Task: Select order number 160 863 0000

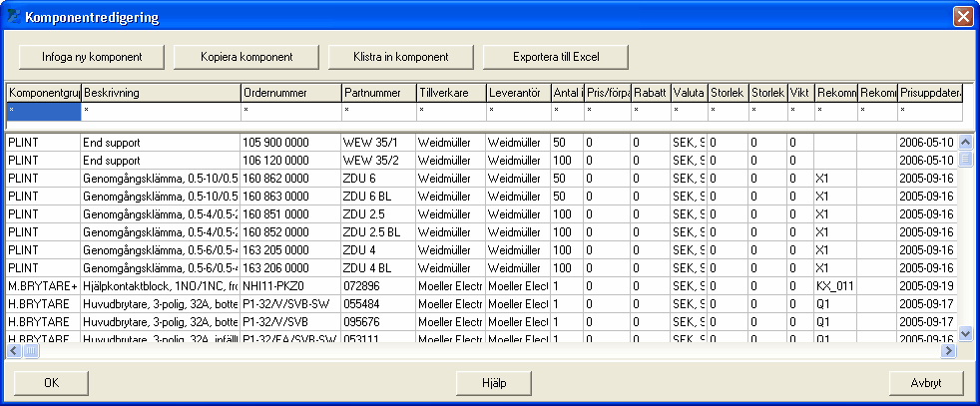Action: click(x=290, y=197)
